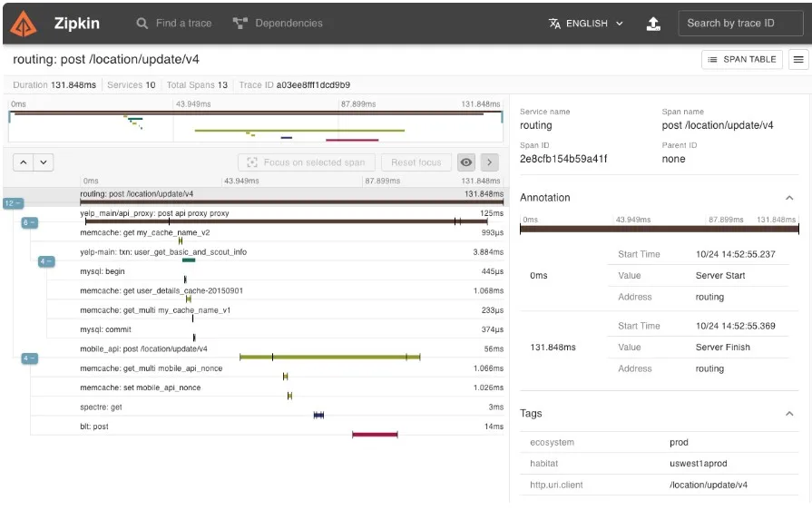The width and height of the screenshot is (812, 520).
Task: Click Span ID value 2e8cfb154b59a41f
Action: coord(563,159)
